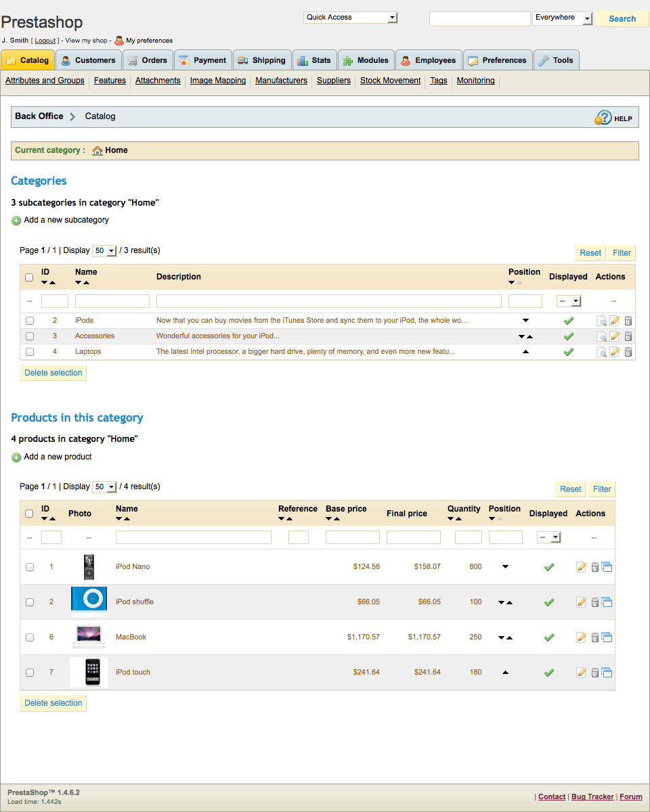Move iPod touch position up
The image size is (650, 812).
505,673
